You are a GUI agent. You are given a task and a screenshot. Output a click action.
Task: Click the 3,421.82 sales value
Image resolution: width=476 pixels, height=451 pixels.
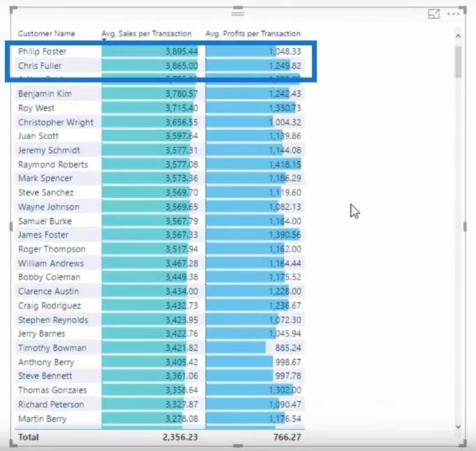point(181,348)
